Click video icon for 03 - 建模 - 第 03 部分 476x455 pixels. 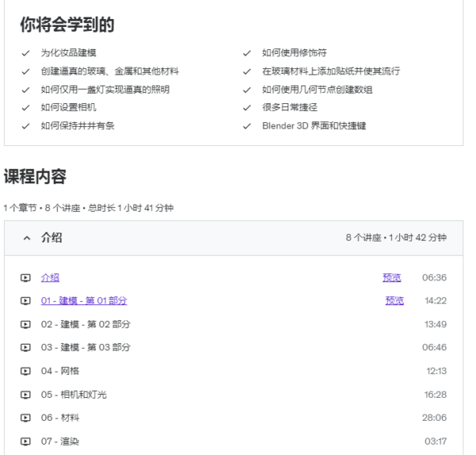(25, 348)
